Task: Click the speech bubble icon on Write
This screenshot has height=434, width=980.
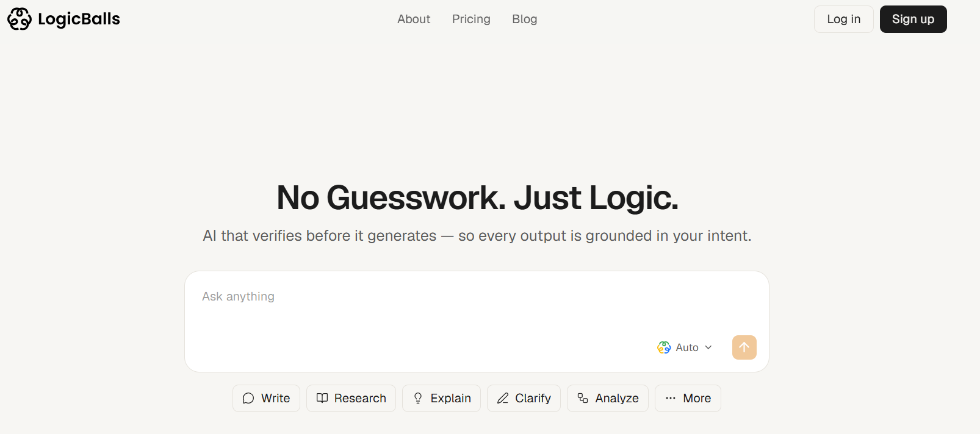Action: tap(248, 399)
